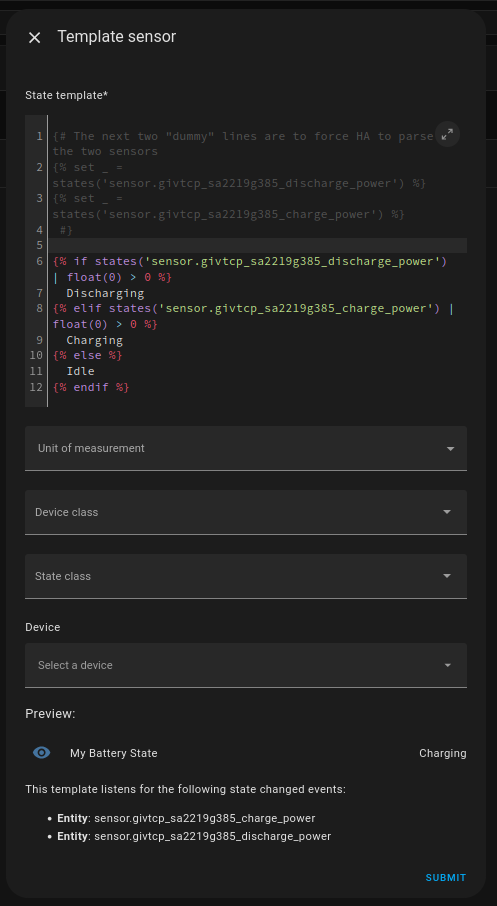Expand the Device class dropdown arrow

click(446, 512)
